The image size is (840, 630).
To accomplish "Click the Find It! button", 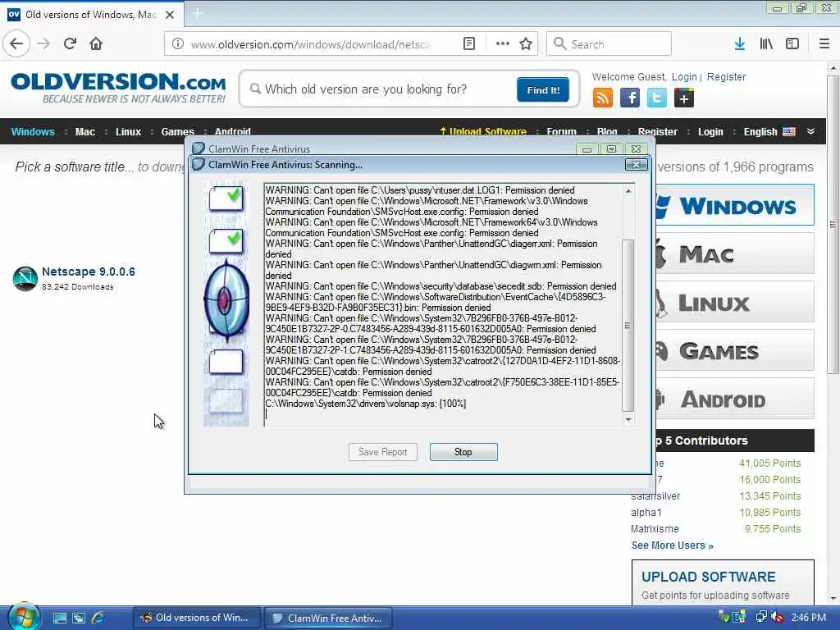I will [543, 89].
